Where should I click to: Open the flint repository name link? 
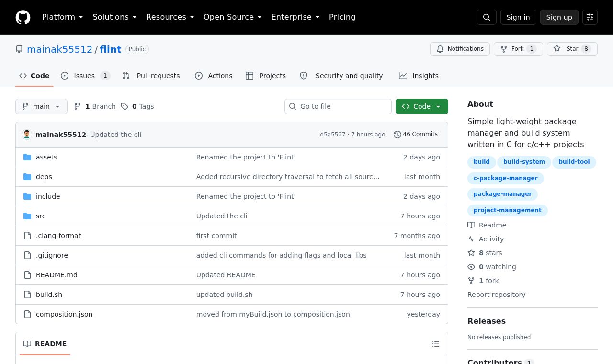(x=111, y=49)
